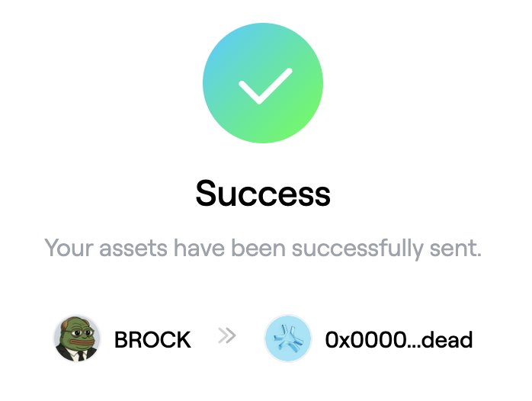Click the double chevron transfer arrow
The image size is (532, 401).
coord(226,337)
